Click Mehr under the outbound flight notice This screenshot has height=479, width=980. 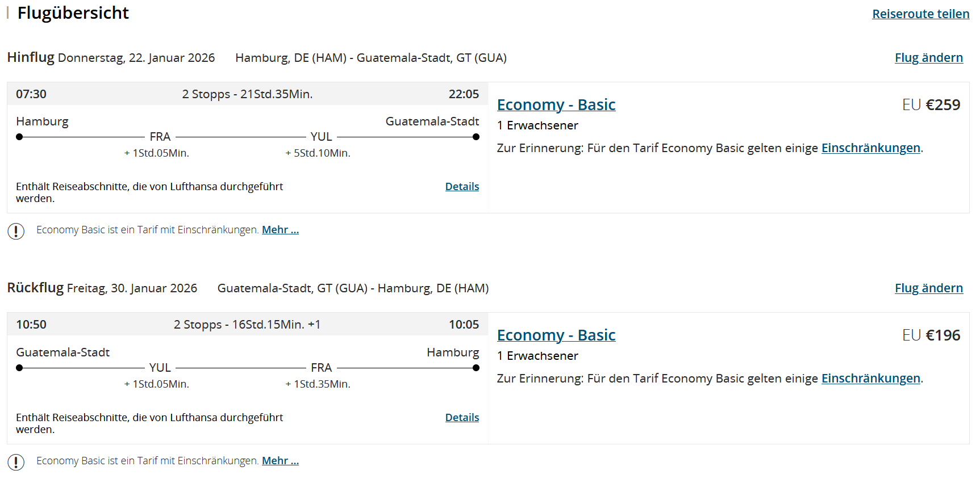pos(280,230)
